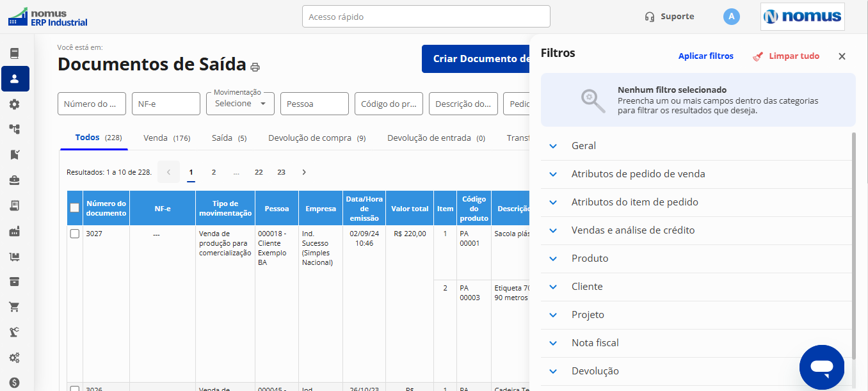The width and height of the screenshot is (868, 391).
Task: Expand the Devolução filter category
Action: 696,371
